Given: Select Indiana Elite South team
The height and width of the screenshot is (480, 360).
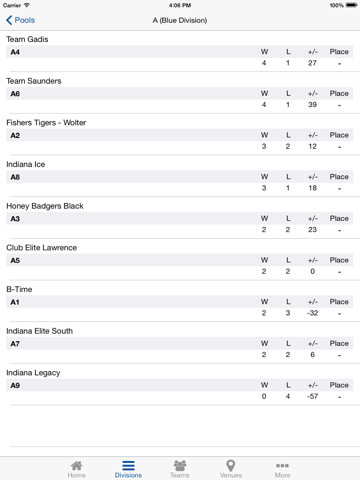Looking at the screenshot, I should click(x=180, y=343).
